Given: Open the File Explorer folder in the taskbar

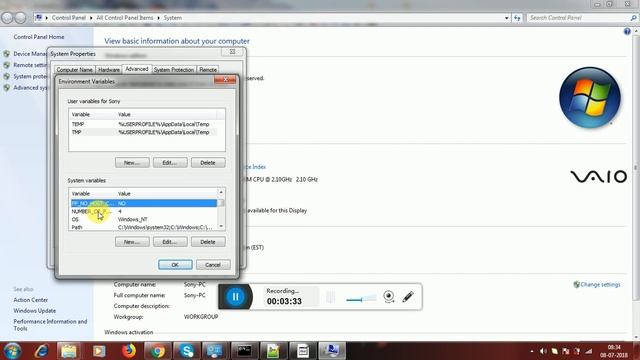Looking at the screenshot, I should pos(69,351).
